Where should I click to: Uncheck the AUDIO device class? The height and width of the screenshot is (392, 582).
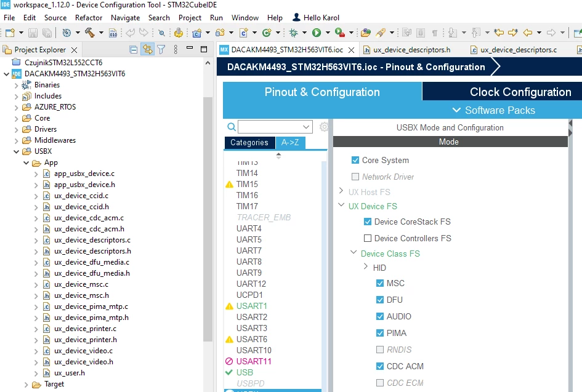point(380,316)
